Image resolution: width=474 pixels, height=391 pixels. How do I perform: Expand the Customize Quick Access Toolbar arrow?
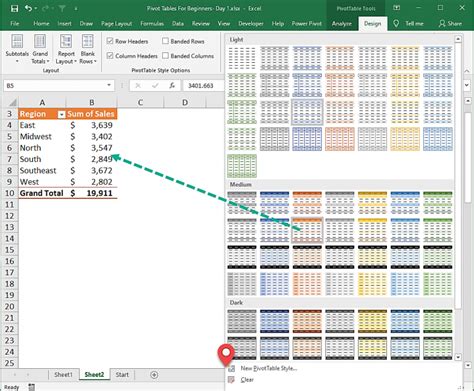pos(76,9)
